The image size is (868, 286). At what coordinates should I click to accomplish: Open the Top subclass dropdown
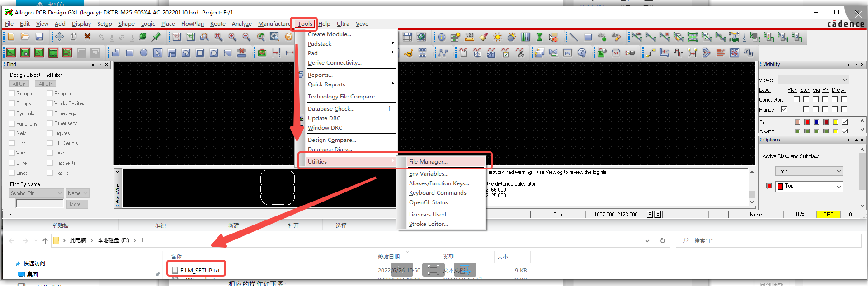809,186
